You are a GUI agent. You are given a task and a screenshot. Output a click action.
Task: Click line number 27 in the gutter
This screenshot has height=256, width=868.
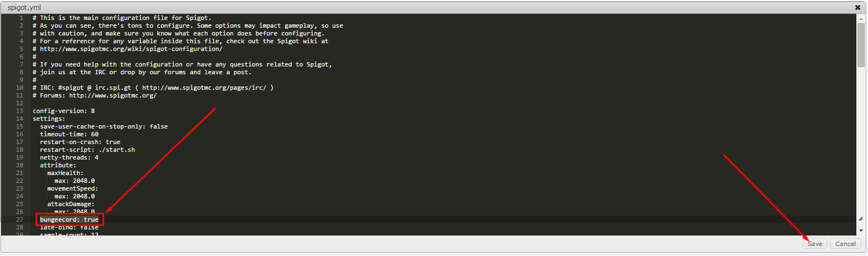(x=20, y=220)
